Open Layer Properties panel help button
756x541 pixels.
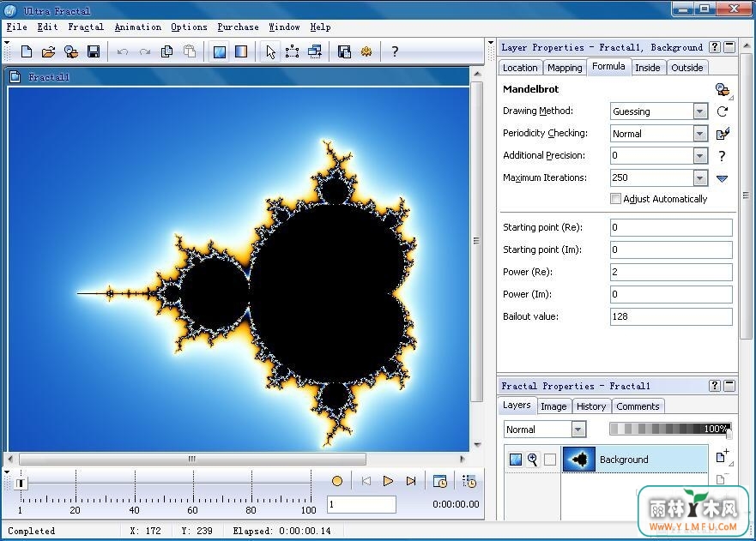pyautogui.click(x=715, y=47)
